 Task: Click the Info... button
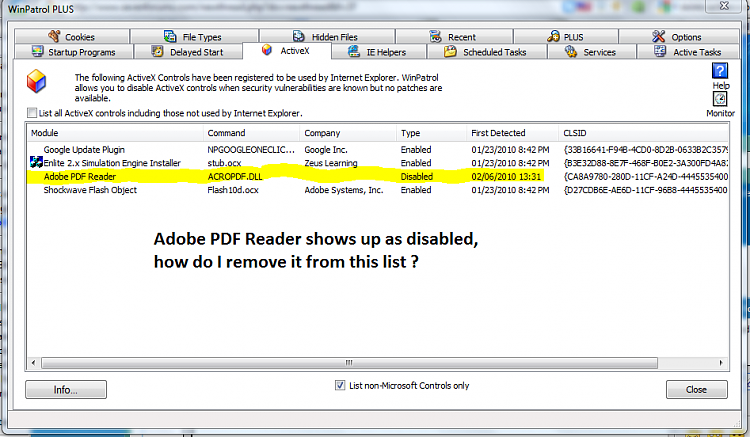(66, 390)
